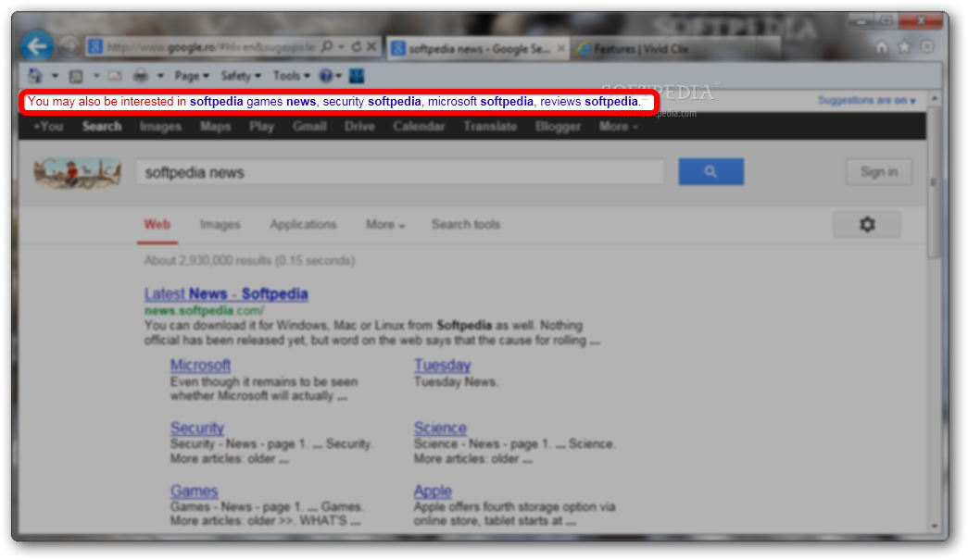Screen dimensions: 968x560
Task: Open the More dropdown under the search box
Action: tap(385, 225)
